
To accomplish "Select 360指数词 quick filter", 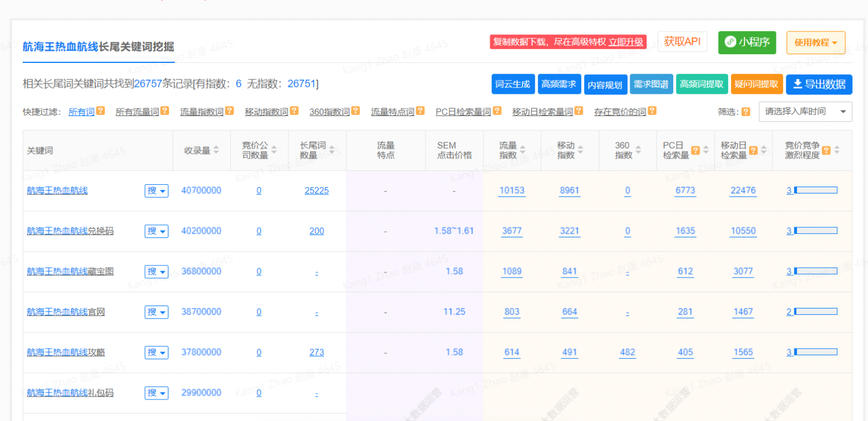I will click(x=329, y=111).
